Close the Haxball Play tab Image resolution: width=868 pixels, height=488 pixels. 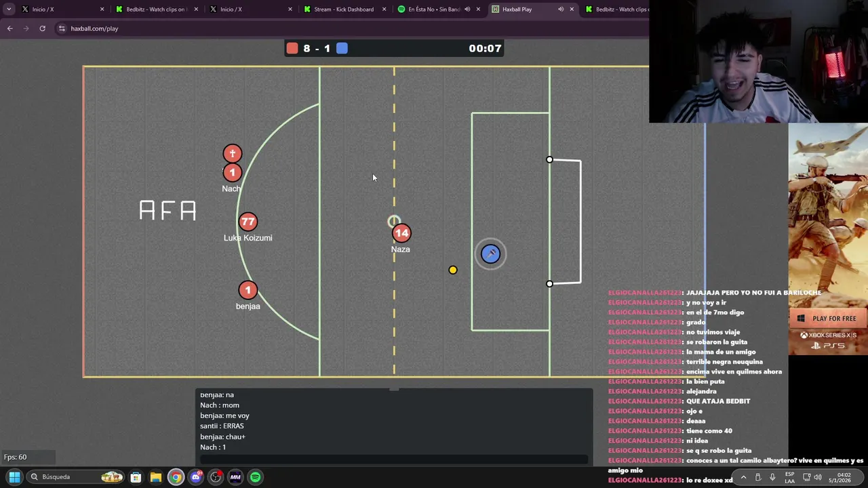coord(572,9)
